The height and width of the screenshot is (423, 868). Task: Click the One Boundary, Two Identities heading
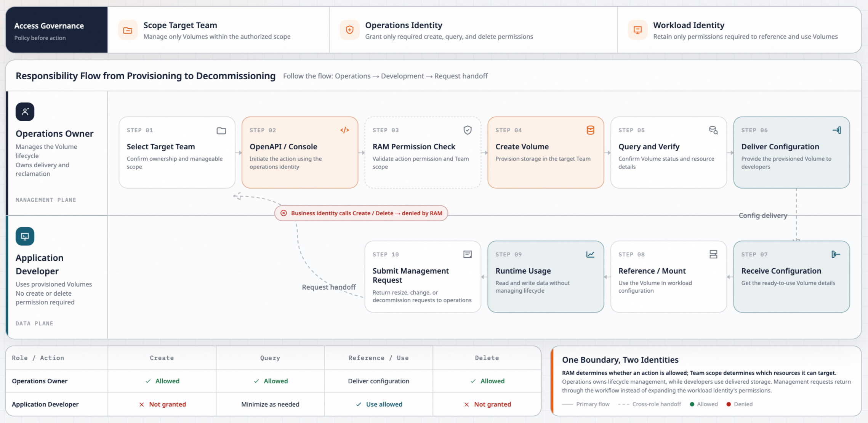(620, 360)
